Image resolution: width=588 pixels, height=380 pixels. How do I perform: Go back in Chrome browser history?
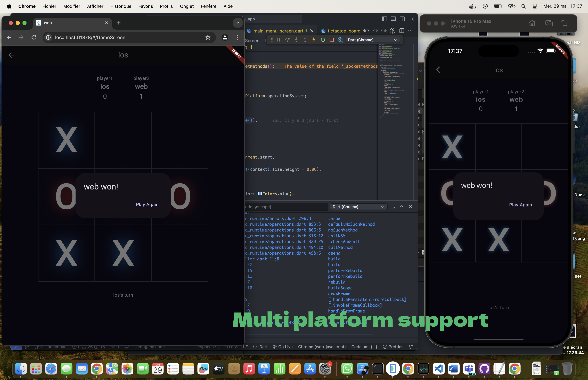coord(9,37)
